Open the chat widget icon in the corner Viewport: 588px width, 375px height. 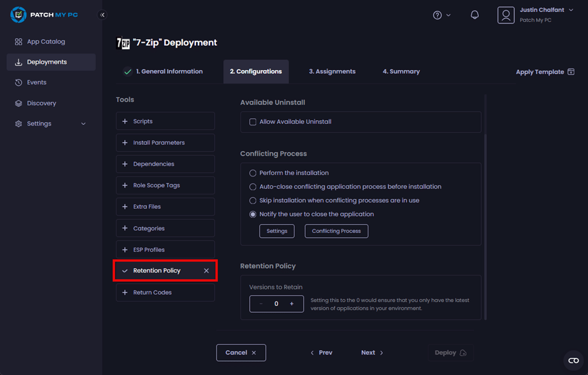pyautogui.click(x=573, y=361)
